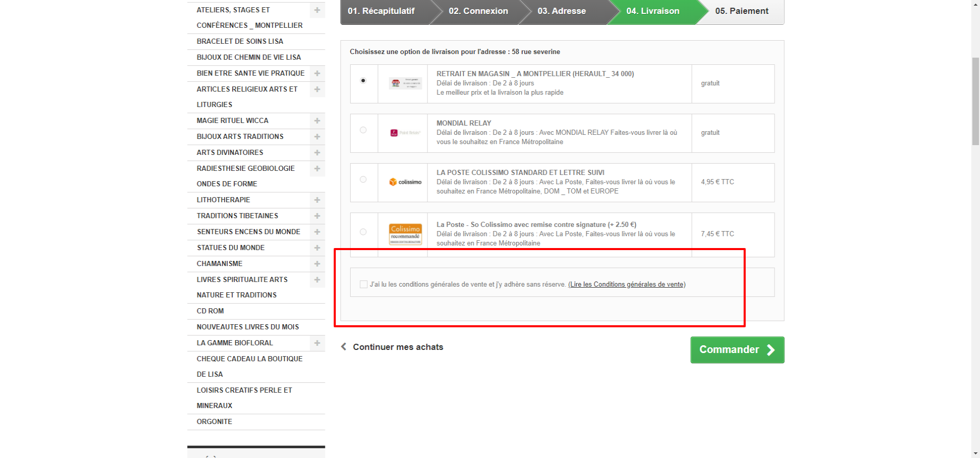980x458 pixels.
Task: Open Lire les Conditions générales de vente link
Action: pyautogui.click(x=627, y=285)
